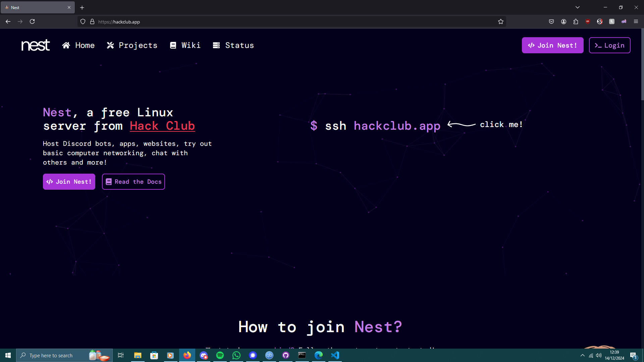644x362 pixels.
Task: Open a new browser tab
Action: pyautogui.click(x=82, y=7)
